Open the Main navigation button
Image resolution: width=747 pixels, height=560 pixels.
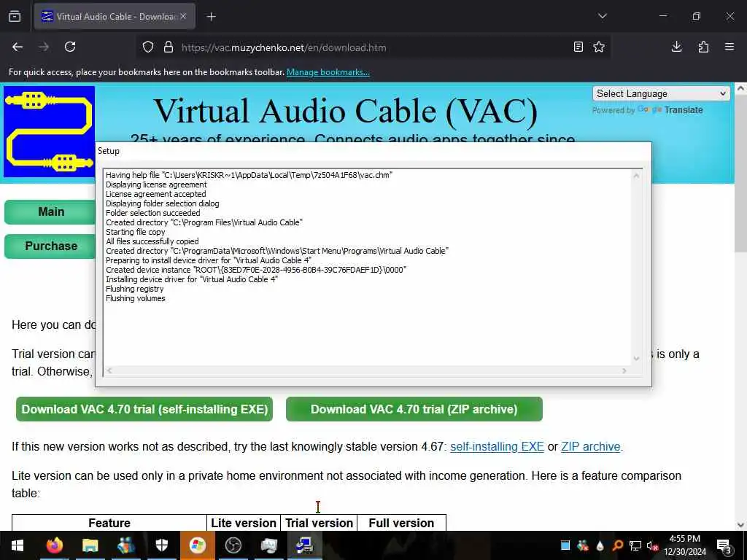pos(51,212)
